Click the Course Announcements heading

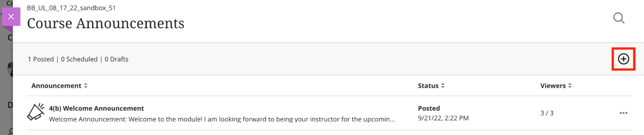(x=106, y=23)
